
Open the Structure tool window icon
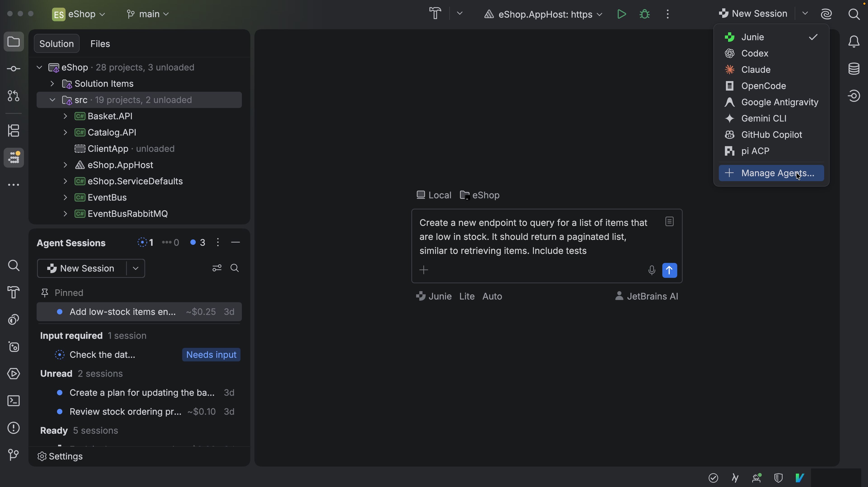pyautogui.click(x=14, y=131)
